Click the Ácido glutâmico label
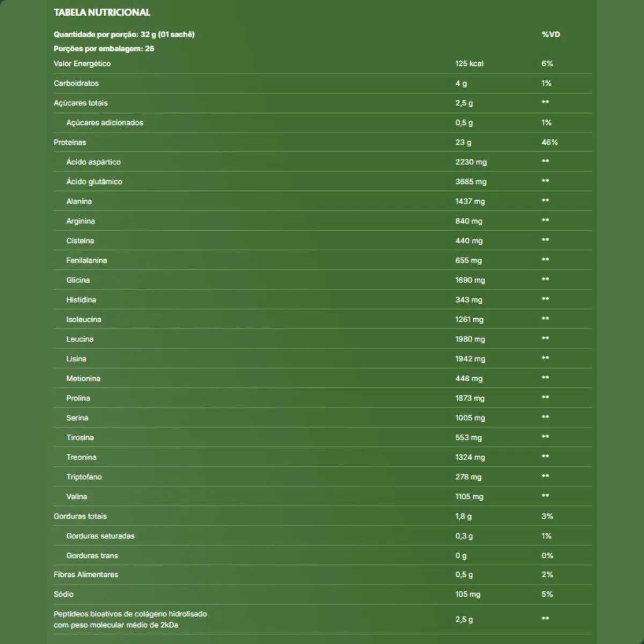The image size is (644, 644). (94, 181)
